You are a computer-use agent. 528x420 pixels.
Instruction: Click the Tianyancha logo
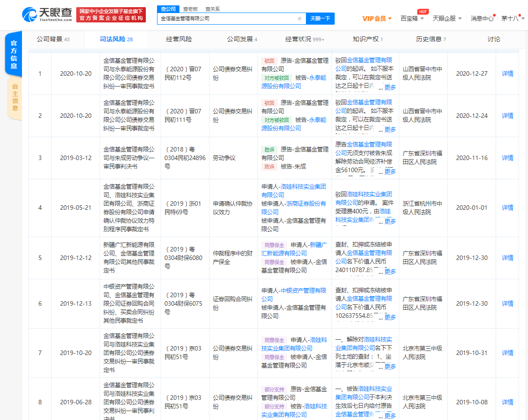tap(47, 15)
